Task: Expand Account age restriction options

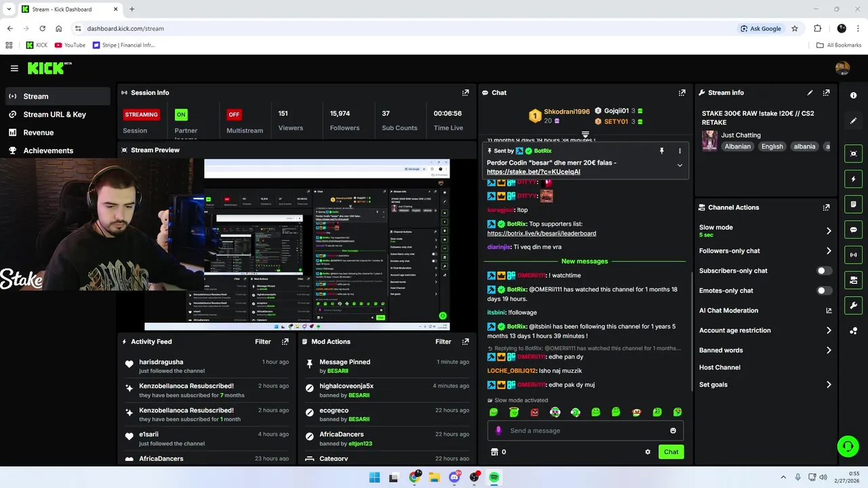Action: click(x=829, y=331)
